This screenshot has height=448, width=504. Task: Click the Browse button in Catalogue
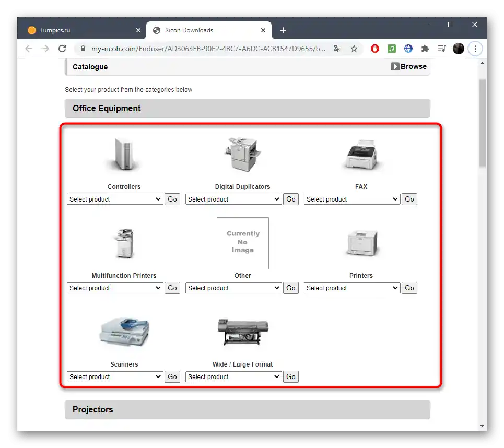(x=408, y=66)
